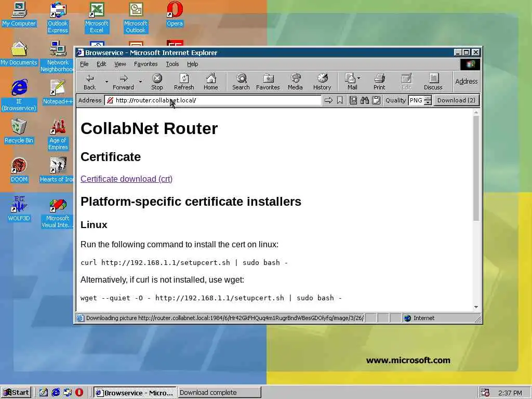Open the Favorites toolbar button

click(x=268, y=82)
